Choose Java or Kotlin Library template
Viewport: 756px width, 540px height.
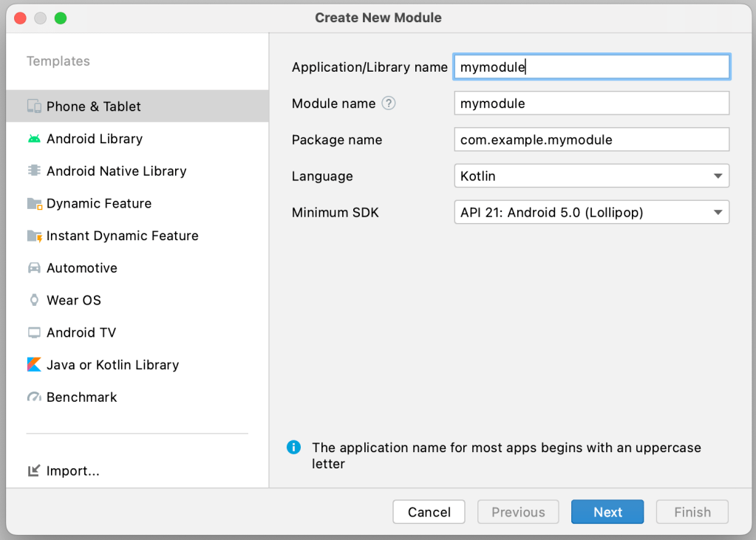point(112,365)
